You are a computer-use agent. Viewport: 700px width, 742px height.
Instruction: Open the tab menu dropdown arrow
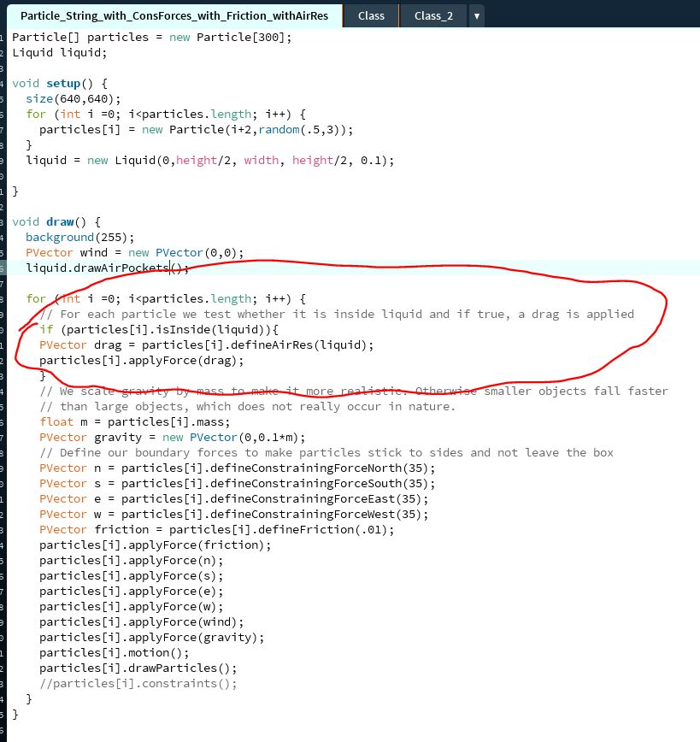[476, 15]
